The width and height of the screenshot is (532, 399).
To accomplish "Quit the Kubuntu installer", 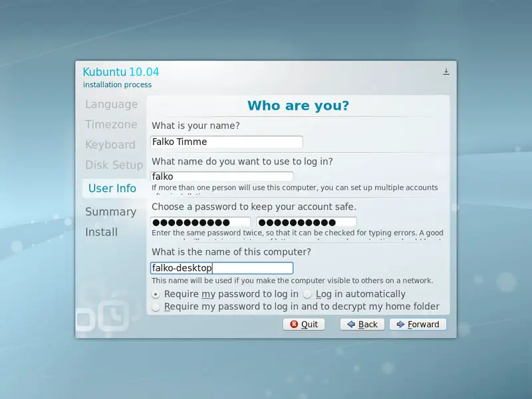I will point(304,325).
